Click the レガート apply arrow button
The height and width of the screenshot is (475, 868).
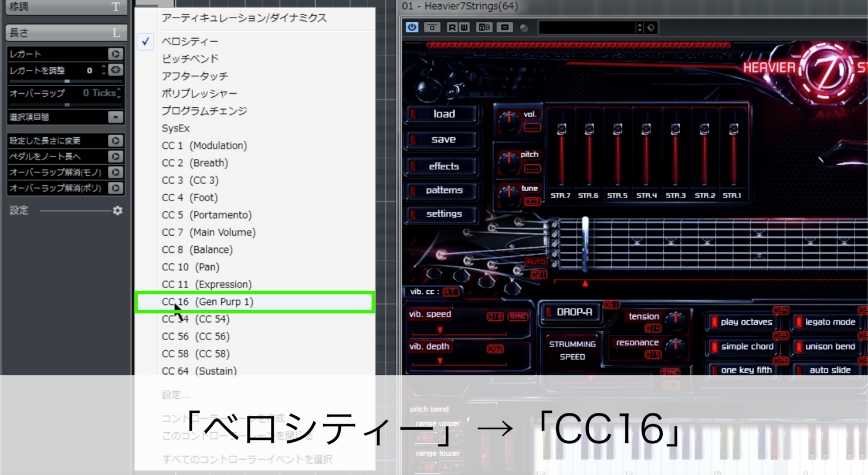click(x=116, y=54)
